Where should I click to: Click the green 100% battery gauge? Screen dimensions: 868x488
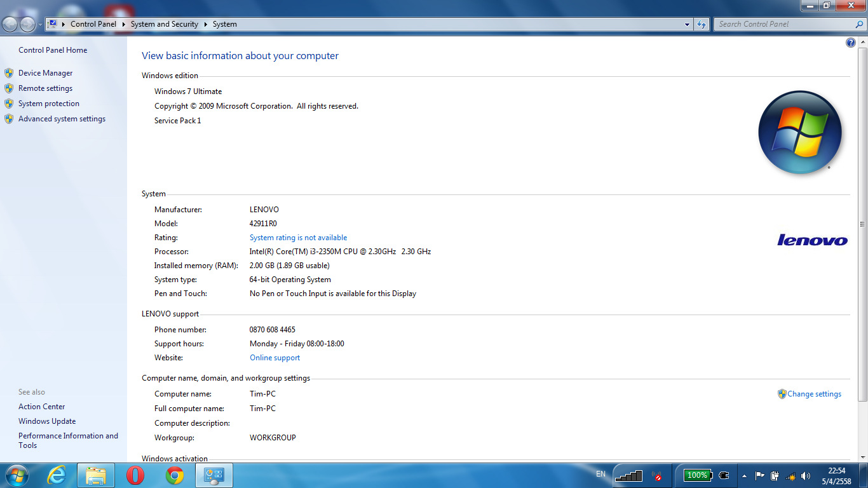click(x=697, y=475)
